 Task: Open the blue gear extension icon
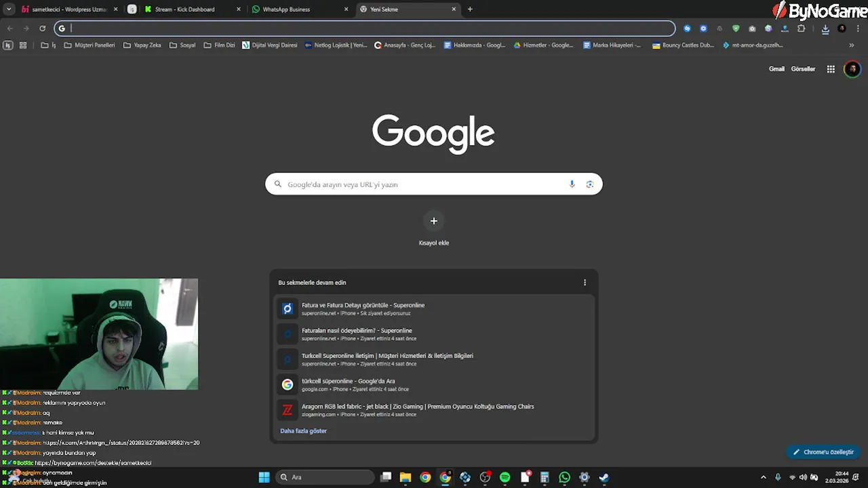703,28
